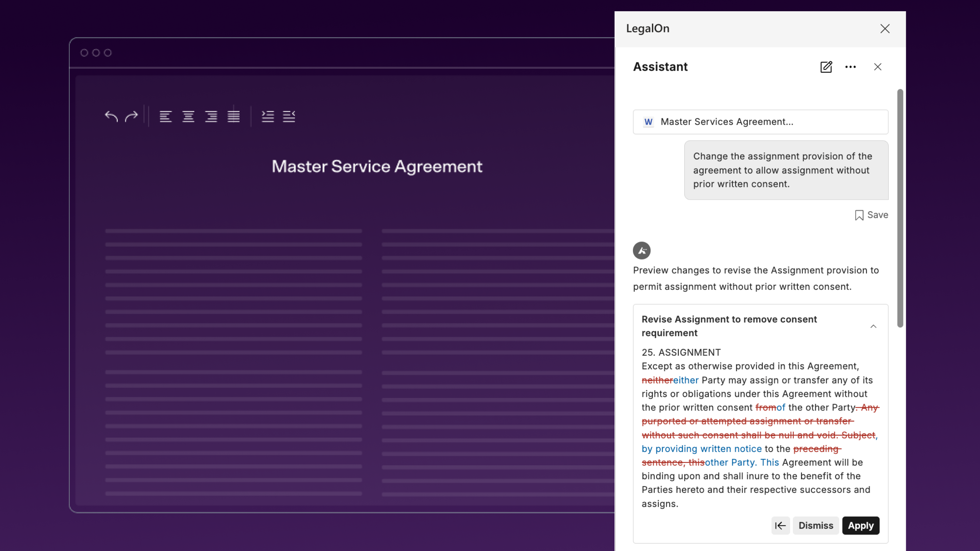
Task: Click the undo arrow icon
Action: [x=111, y=116]
